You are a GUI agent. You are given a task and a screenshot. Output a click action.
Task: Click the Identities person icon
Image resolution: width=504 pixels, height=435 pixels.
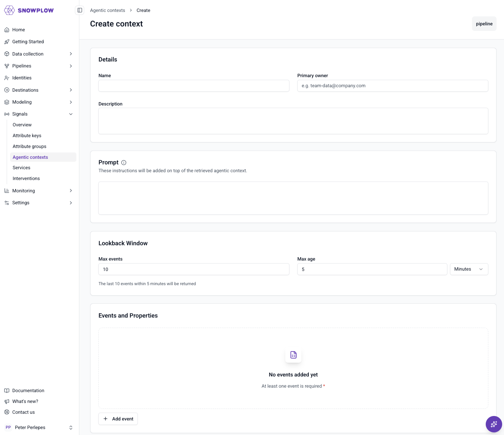7,78
